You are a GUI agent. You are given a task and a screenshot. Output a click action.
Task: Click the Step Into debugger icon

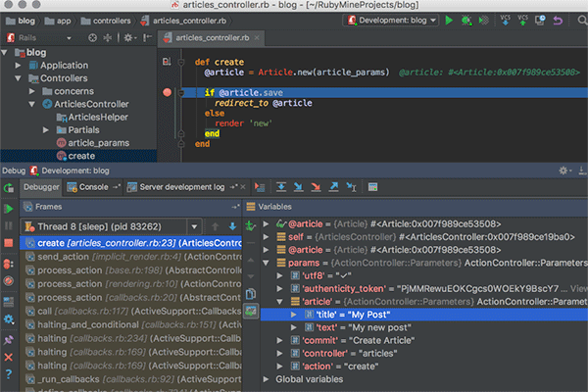299,187
